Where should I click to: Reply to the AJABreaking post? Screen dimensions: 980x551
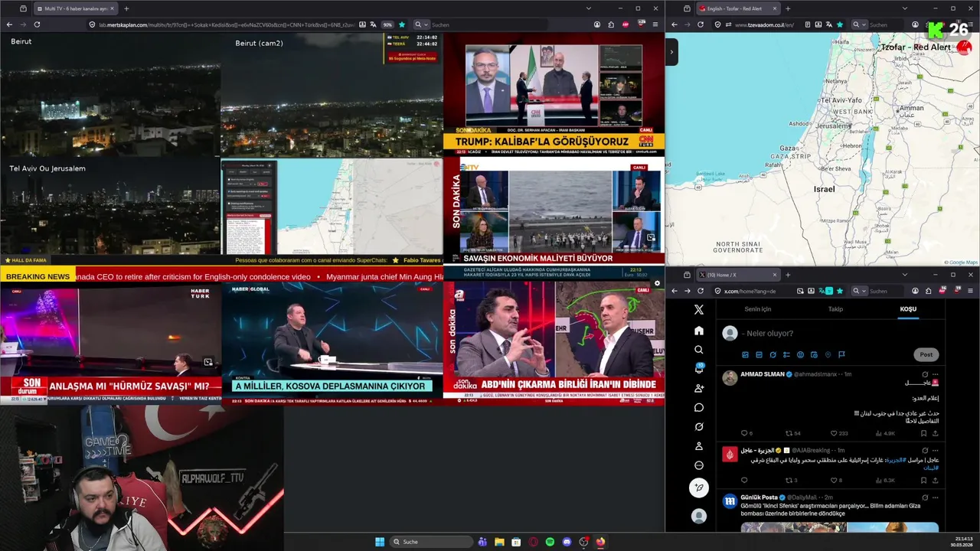[x=743, y=481]
